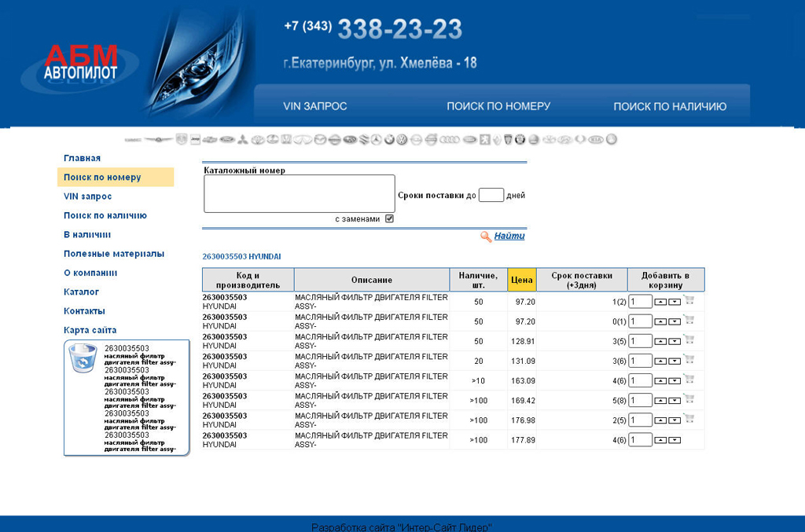805x532 pixels.
Task: Open the recycle bin basket icon
Action: (x=83, y=358)
